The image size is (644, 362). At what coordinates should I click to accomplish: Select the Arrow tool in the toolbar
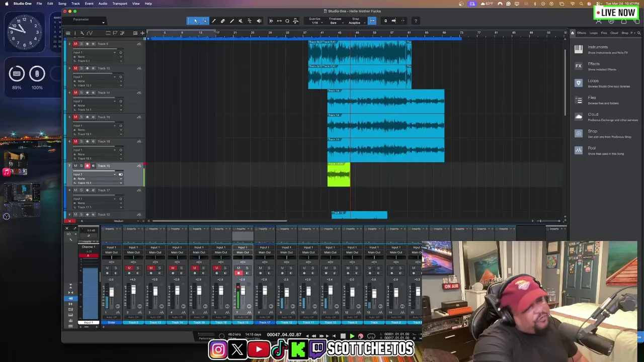click(x=196, y=21)
